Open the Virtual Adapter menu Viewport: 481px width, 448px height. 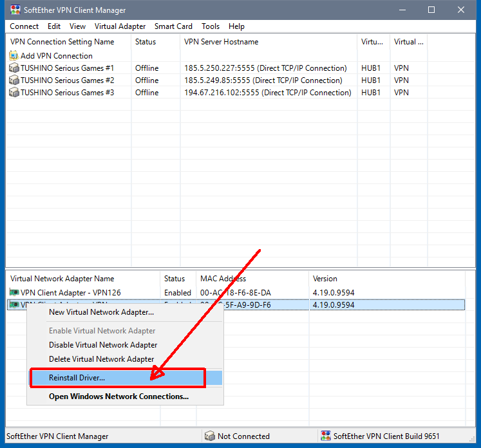(120, 26)
